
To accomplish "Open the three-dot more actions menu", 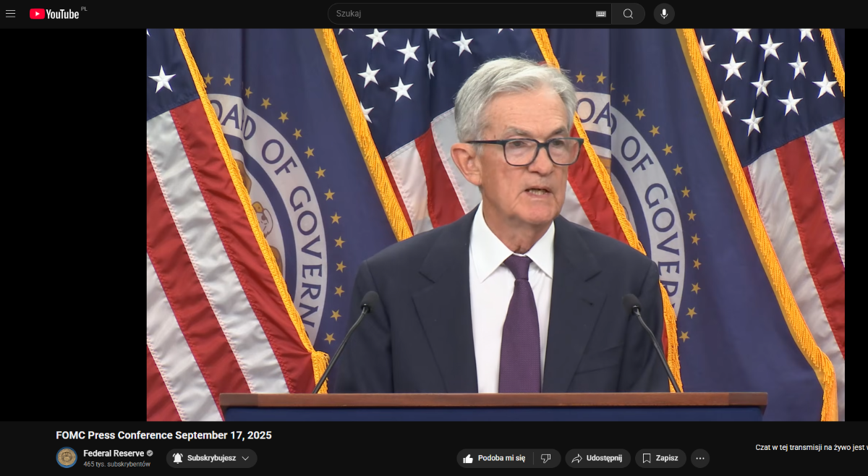I will (699, 458).
